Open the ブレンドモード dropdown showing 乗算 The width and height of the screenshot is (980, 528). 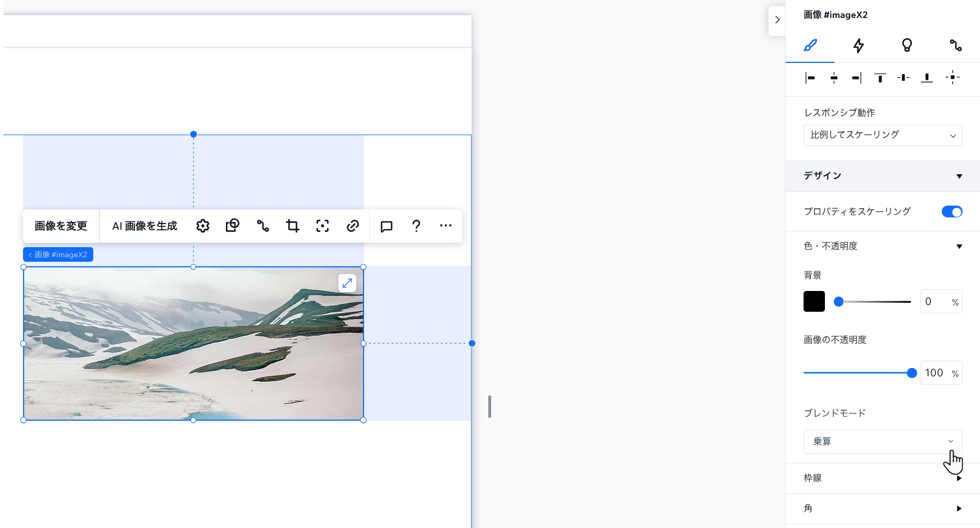click(882, 441)
